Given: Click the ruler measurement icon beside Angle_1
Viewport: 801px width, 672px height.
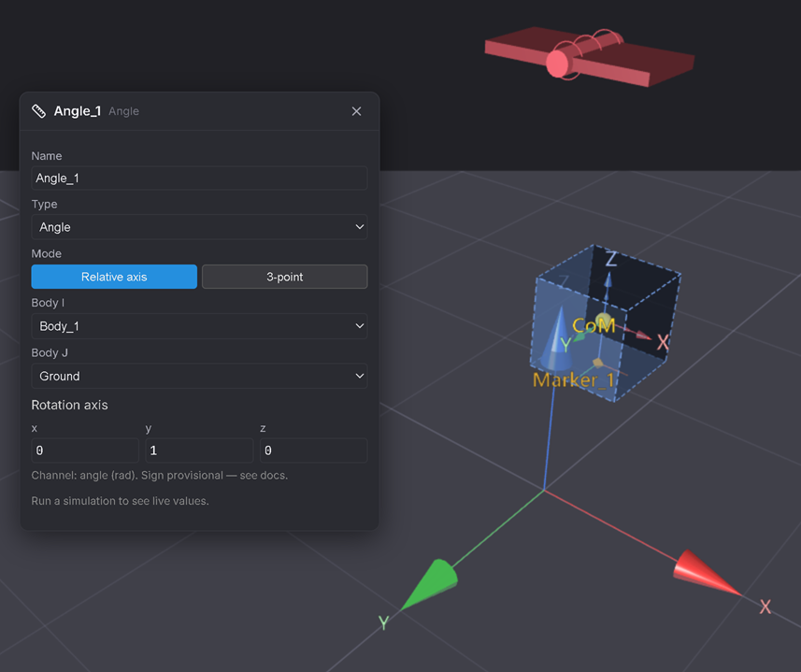Looking at the screenshot, I should (x=39, y=111).
